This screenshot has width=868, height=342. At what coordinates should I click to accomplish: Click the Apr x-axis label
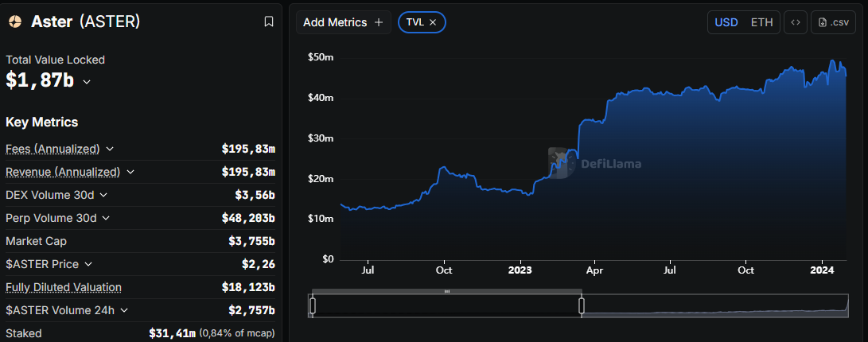594,270
